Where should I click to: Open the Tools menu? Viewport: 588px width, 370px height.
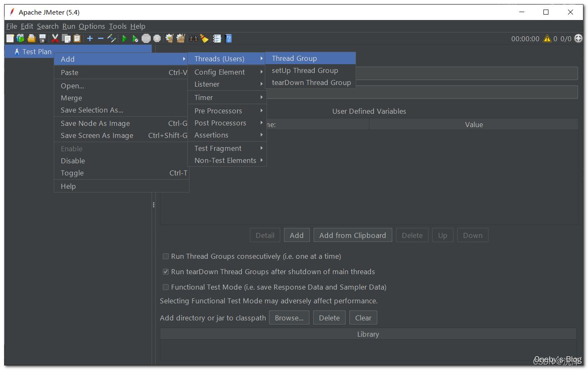(x=118, y=26)
